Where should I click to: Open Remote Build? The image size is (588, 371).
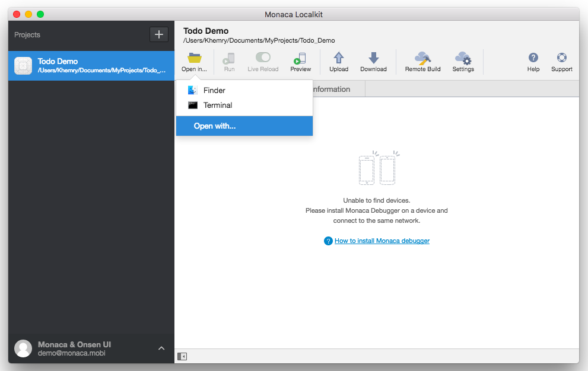click(422, 62)
